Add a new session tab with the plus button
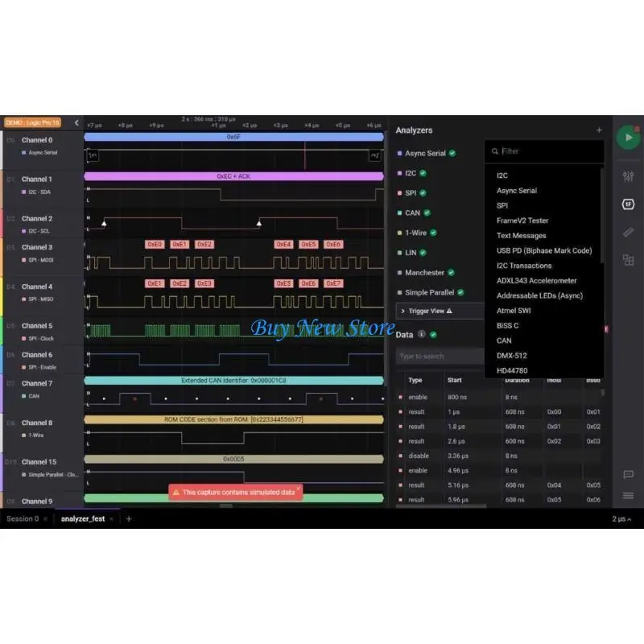Image resolution: width=644 pixels, height=644 pixels. (x=129, y=518)
